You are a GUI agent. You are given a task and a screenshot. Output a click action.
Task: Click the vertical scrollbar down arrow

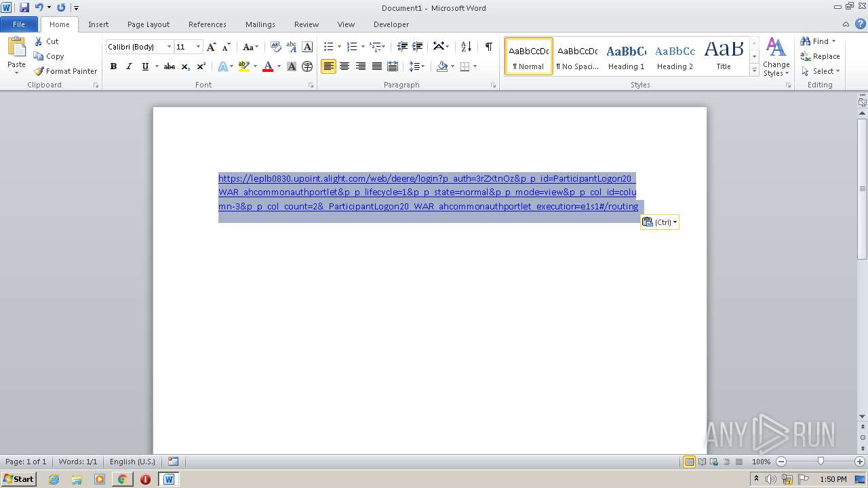[863, 417]
